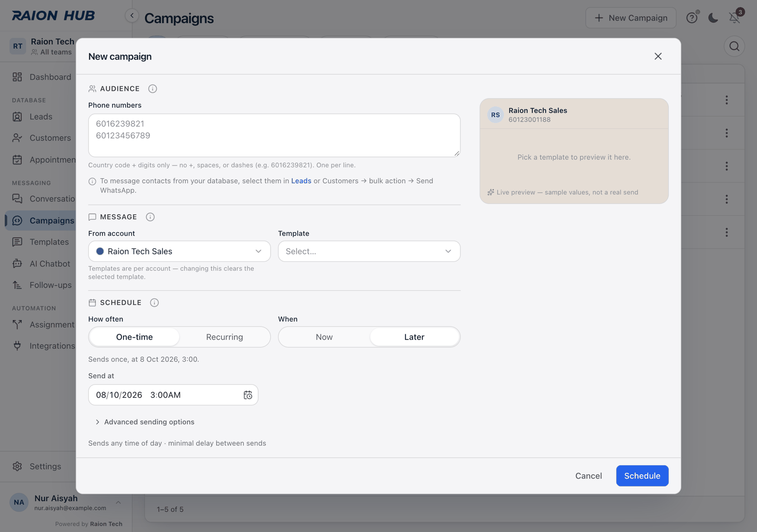Click the Follow-ups sidebar icon
Viewport: 757px width, 532px height.
(18, 285)
